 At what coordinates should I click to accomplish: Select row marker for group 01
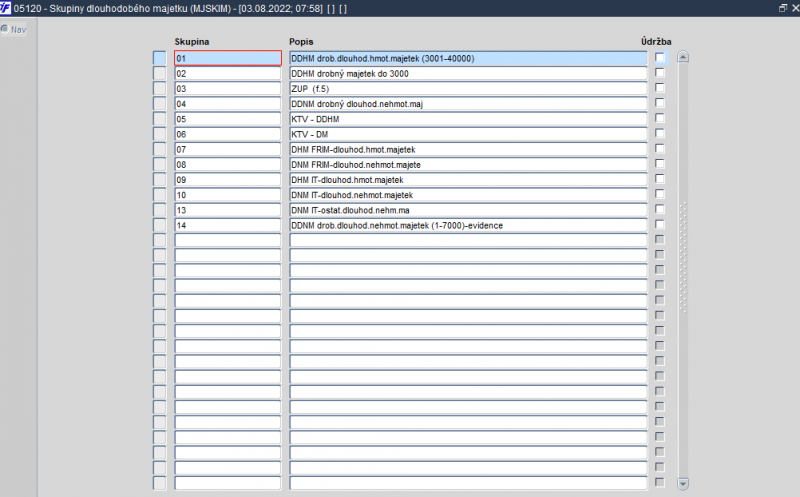(160, 58)
